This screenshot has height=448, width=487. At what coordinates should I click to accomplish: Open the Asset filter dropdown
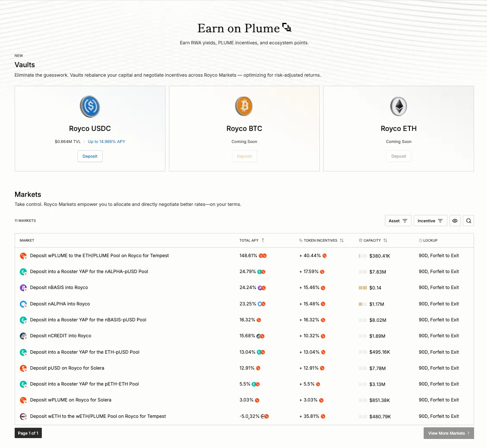[x=398, y=221]
